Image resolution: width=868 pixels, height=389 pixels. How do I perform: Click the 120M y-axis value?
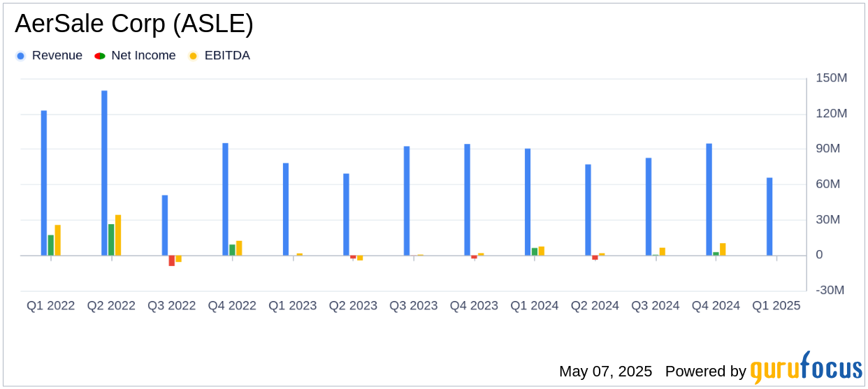(x=832, y=114)
